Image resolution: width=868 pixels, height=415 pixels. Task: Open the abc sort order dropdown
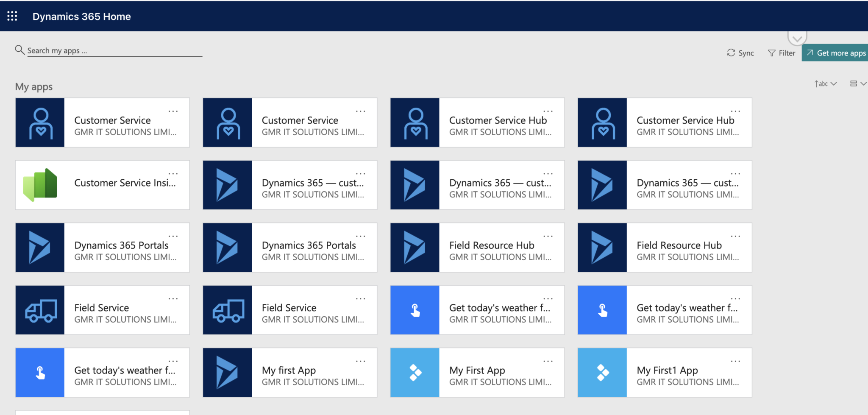(x=825, y=84)
